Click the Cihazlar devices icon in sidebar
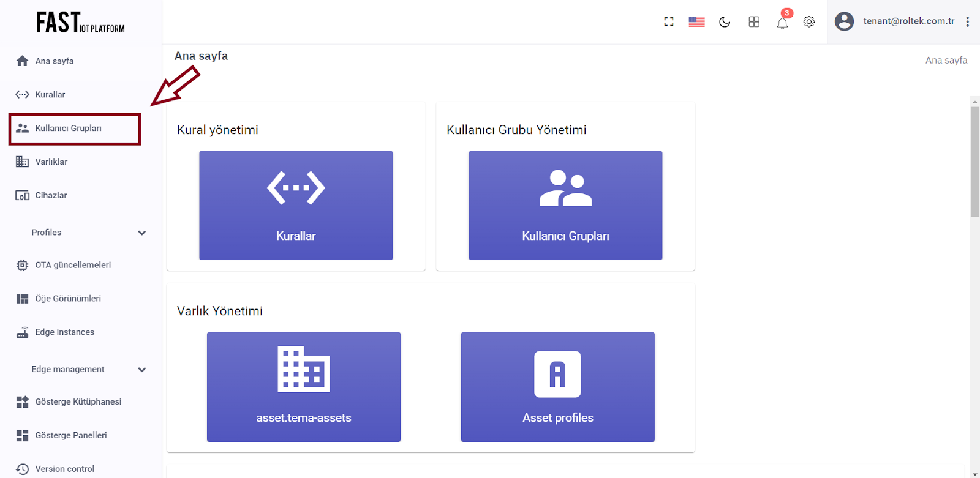 click(23, 195)
